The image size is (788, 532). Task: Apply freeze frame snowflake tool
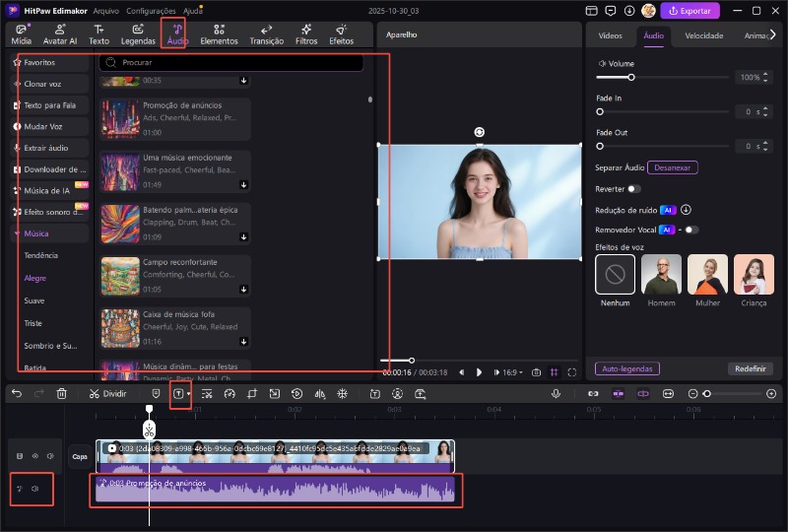[342, 394]
